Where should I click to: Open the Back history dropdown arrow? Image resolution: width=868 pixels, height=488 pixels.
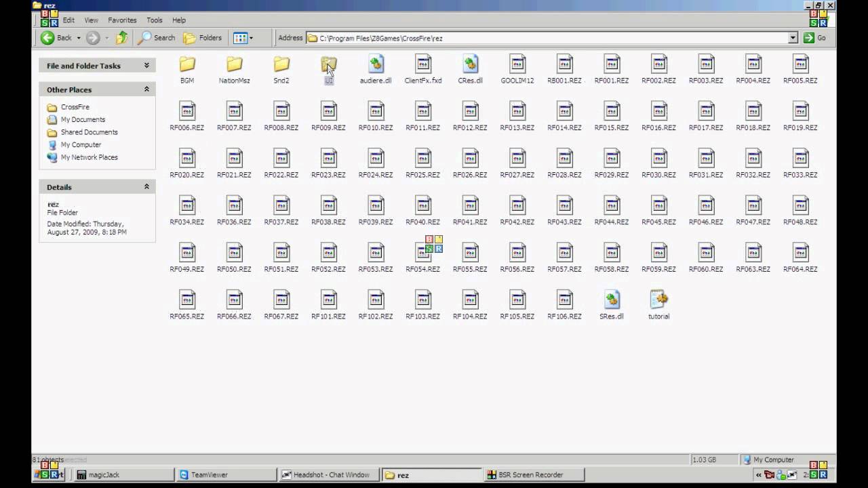point(79,38)
